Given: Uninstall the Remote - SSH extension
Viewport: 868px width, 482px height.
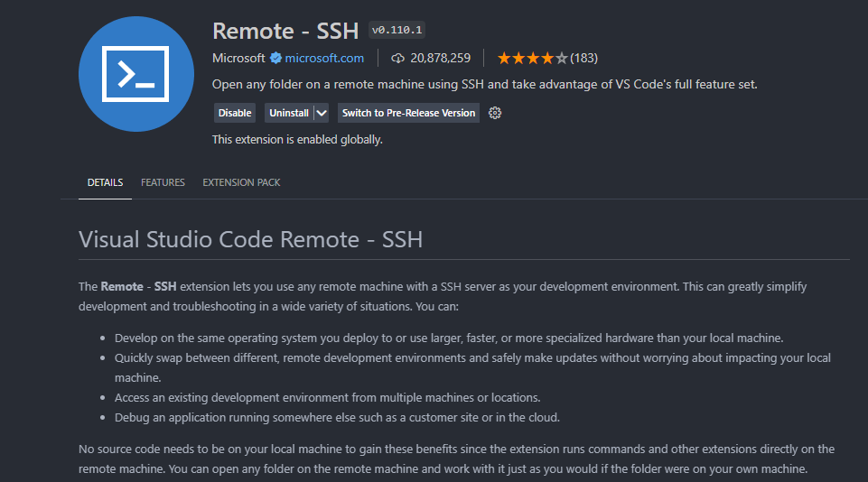Looking at the screenshot, I should (x=288, y=113).
